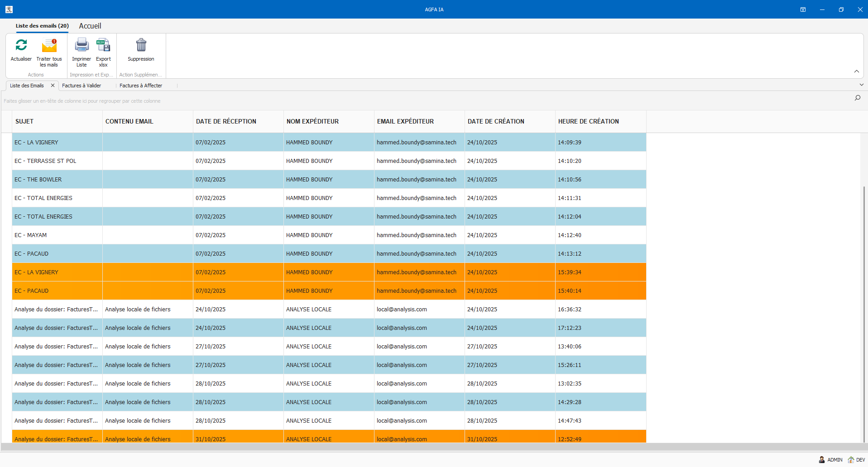Sort by the DATE DE RÉCEPTION column header
The width and height of the screenshot is (868, 467).
coord(226,121)
